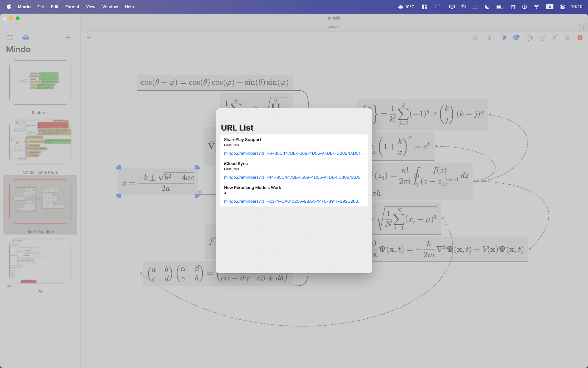Open weather widget showing 10°C
Screen dimensions: 588x368
(406, 7)
